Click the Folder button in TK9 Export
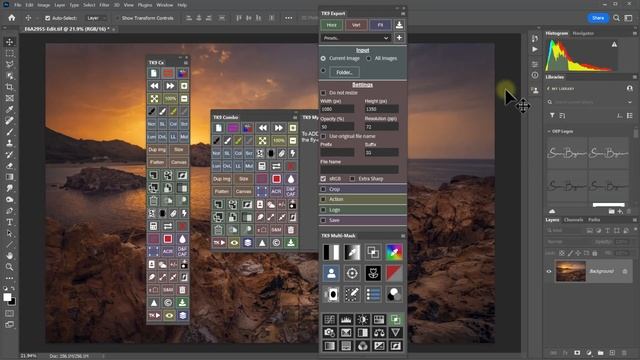This screenshot has height=360, width=640. pyautogui.click(x=344, y=72)
